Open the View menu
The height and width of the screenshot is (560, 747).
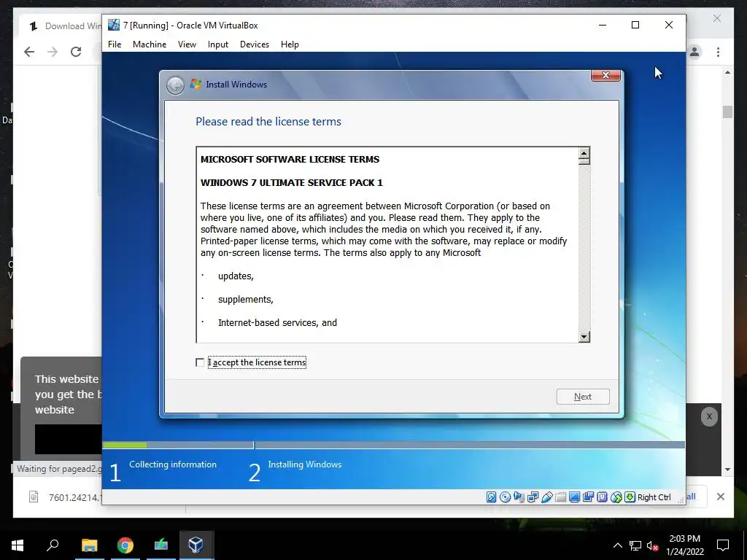click(x=187, y=44)
